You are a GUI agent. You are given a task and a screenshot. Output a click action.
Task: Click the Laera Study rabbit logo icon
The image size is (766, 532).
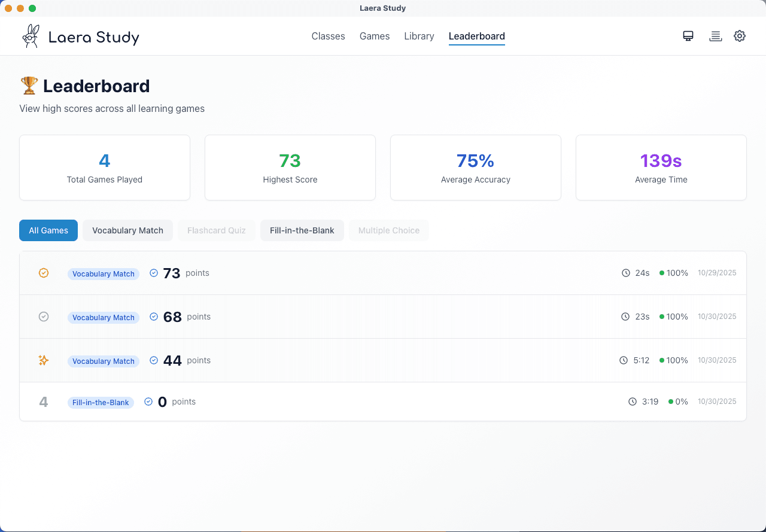31,35
